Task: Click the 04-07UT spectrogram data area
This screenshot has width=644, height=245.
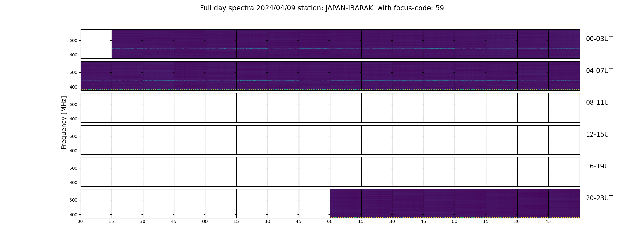Action: coord(330,76)
